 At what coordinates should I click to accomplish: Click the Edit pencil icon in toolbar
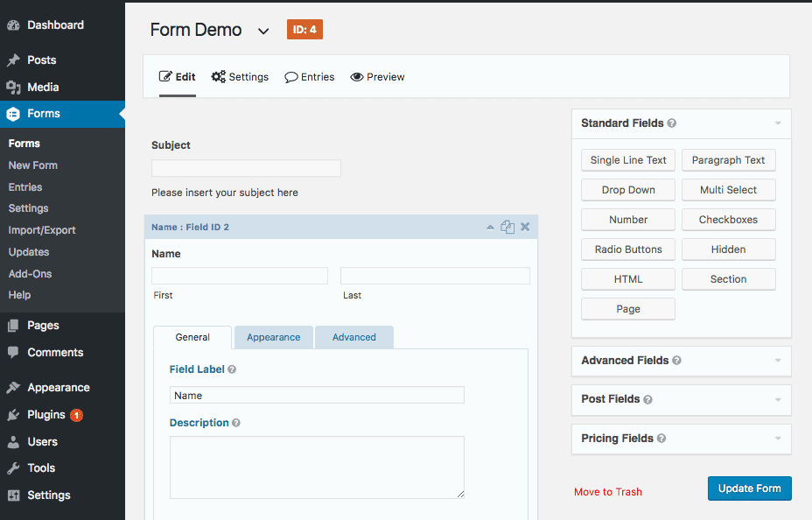pyautogui.click(x=165, y=77)
